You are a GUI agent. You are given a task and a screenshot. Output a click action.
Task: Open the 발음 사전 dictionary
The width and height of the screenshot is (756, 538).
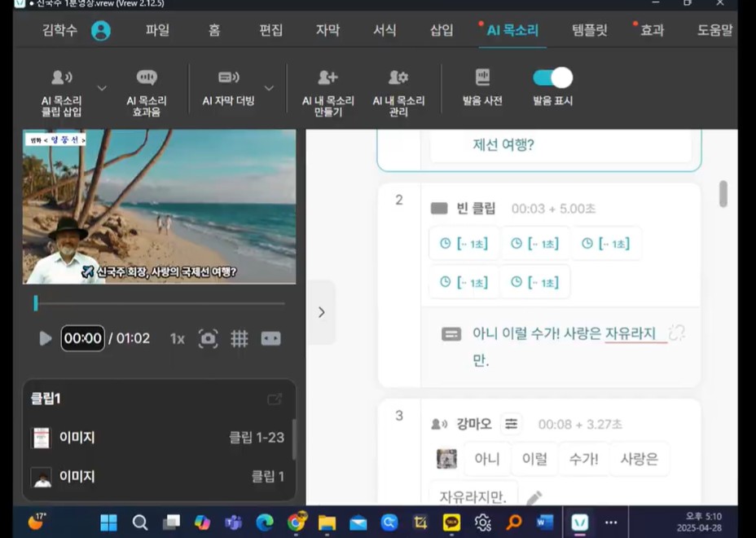pyautogui.click(x=482, y=78)
